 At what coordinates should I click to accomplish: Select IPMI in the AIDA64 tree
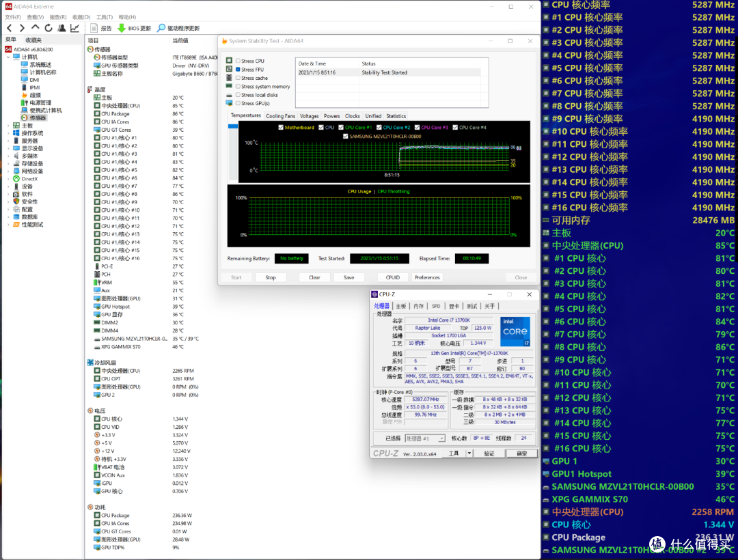coord(31,87)
